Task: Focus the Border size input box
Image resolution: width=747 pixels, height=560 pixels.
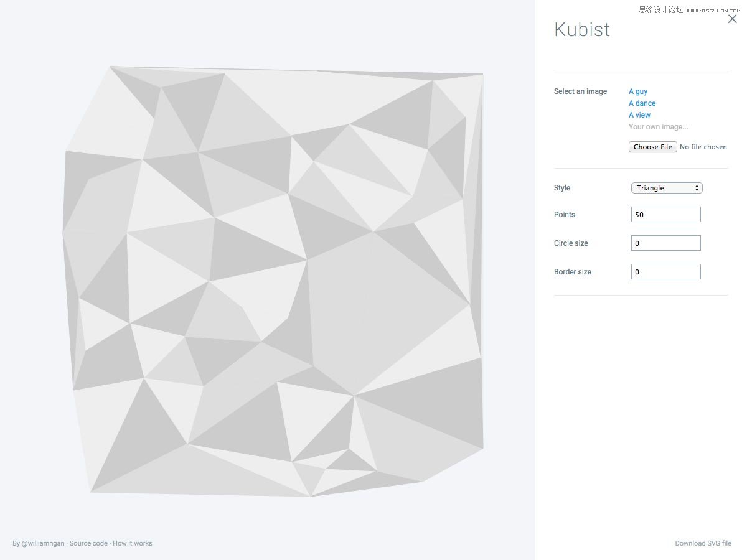Action: pyautogui.click(x=665, y=272)
